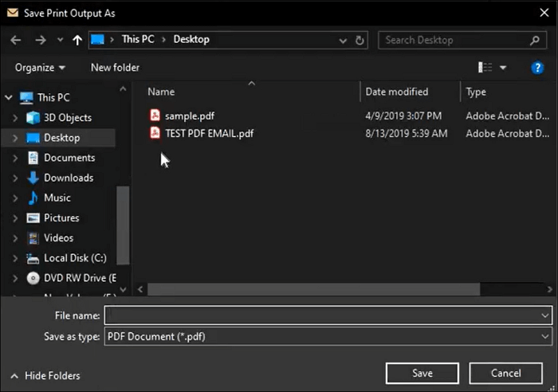
Task: Open the address bar previous locations dropdown
Action: pyautogui.click(x=344, y=40)
